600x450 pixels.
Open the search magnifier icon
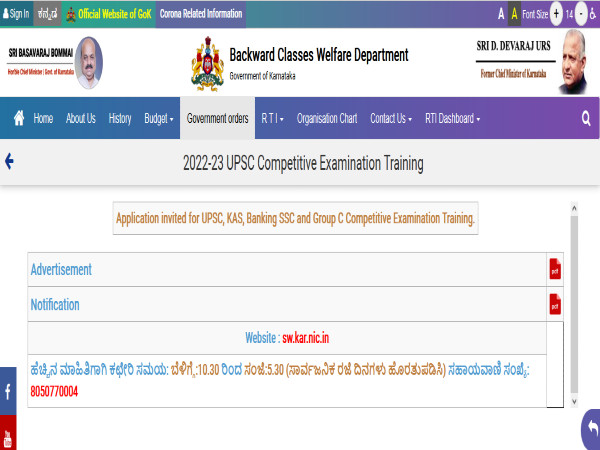click(x=586, y=118)
